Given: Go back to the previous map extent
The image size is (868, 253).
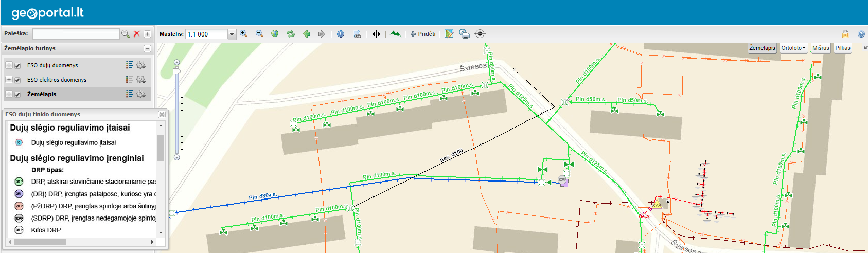Looking at the screenshot, I should click(307, 34).
